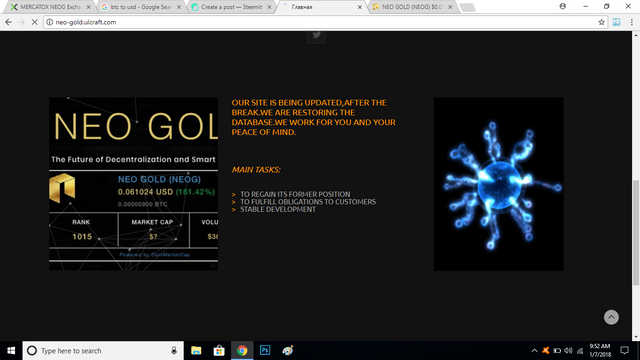Open File Explorer from the taskbar

pos(196,351)
